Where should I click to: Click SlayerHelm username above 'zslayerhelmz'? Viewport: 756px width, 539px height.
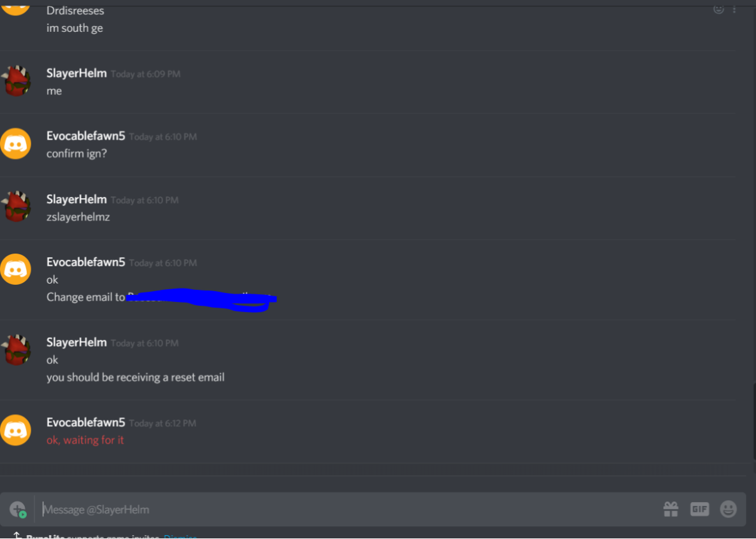tap(76, 199)
